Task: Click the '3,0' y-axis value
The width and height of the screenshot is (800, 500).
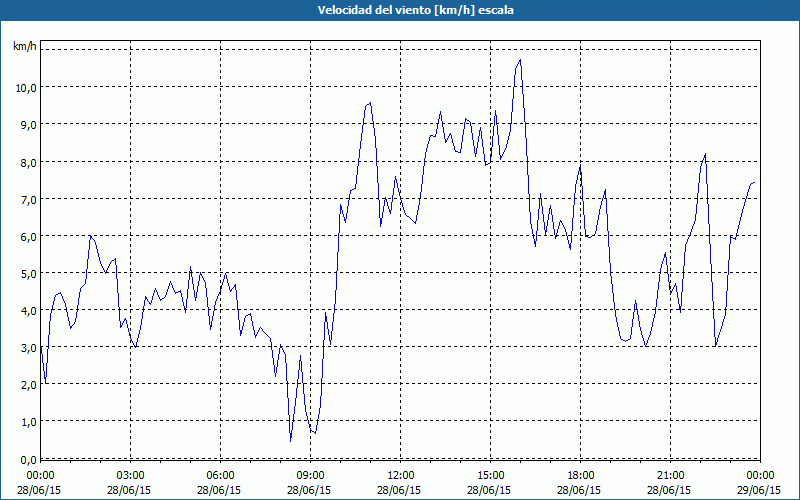Action: (29, 348)
